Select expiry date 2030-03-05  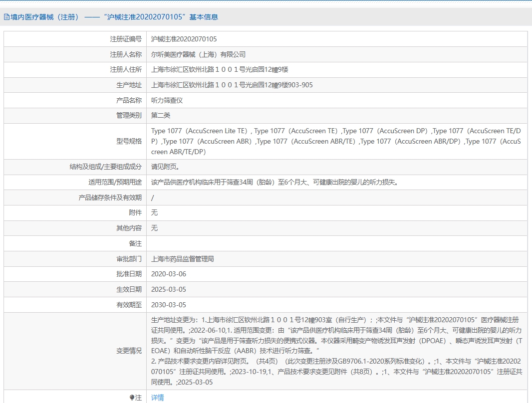point(169,305)
